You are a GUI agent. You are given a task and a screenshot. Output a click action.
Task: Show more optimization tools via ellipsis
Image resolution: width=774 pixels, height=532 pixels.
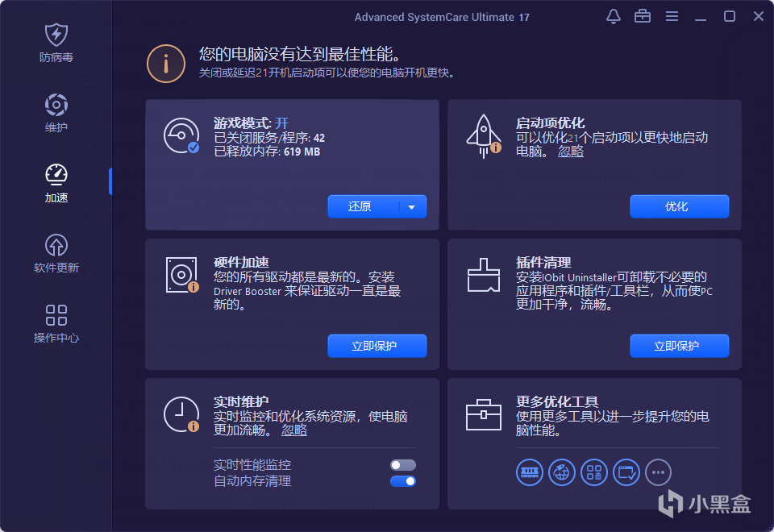tap(658, 472)
